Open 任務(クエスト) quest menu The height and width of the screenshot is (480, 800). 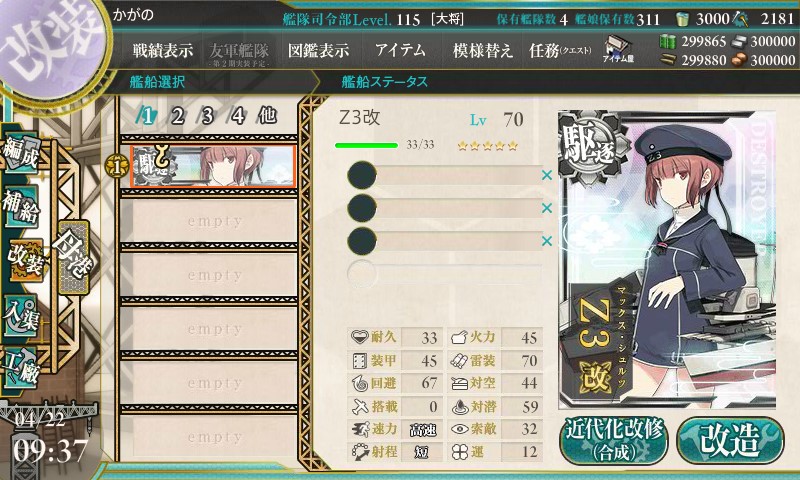point(560,50)
